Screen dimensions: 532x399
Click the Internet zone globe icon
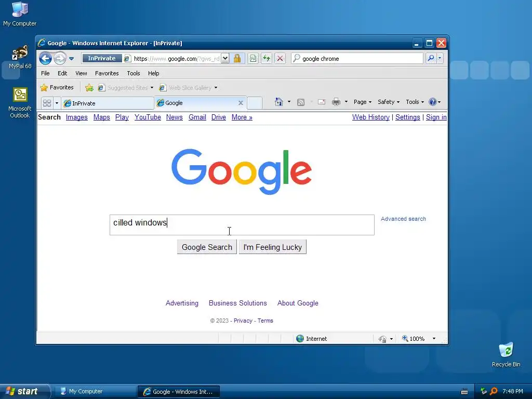pos(300,339)
